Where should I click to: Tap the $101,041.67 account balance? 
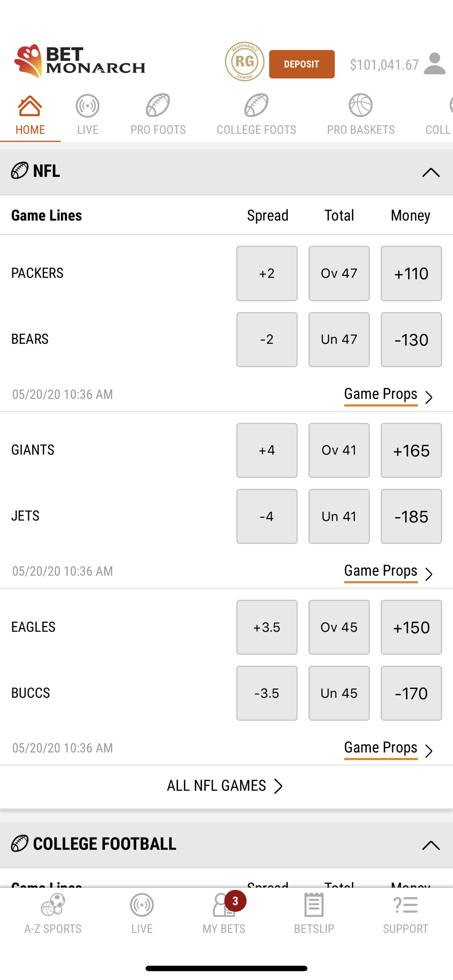(x=384, y=65)
